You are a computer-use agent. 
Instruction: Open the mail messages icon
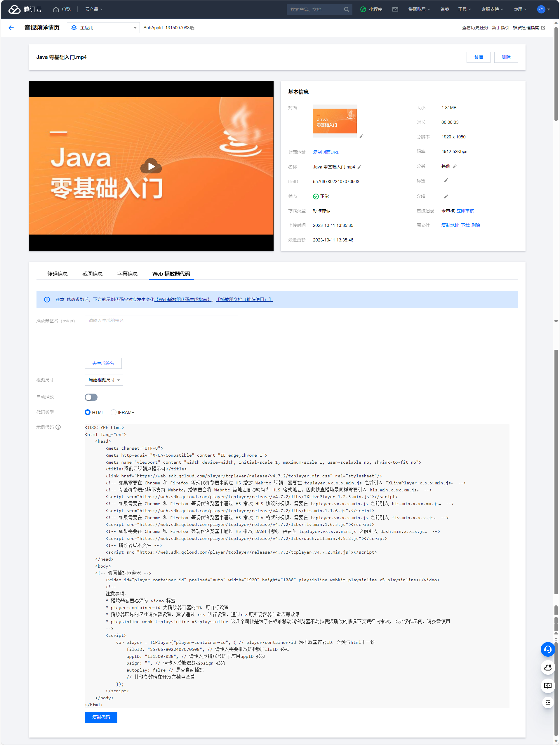[x=395, y=9]
